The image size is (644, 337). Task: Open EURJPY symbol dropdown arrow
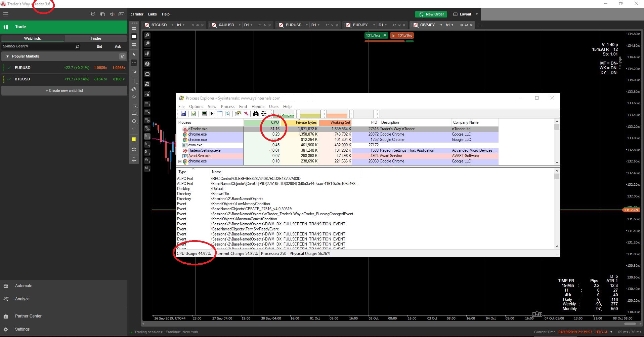[x=374, y=25]
